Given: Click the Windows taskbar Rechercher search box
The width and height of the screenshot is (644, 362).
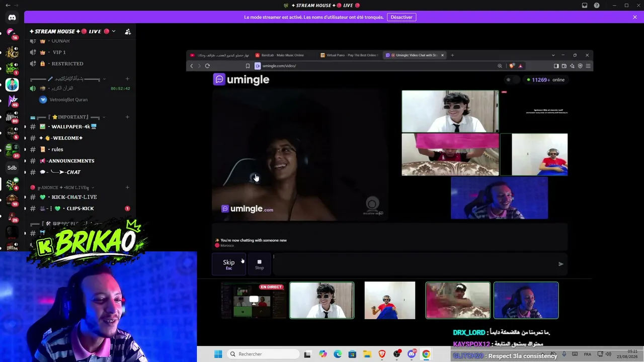Looking at the screenshot, I should (262, 354).
